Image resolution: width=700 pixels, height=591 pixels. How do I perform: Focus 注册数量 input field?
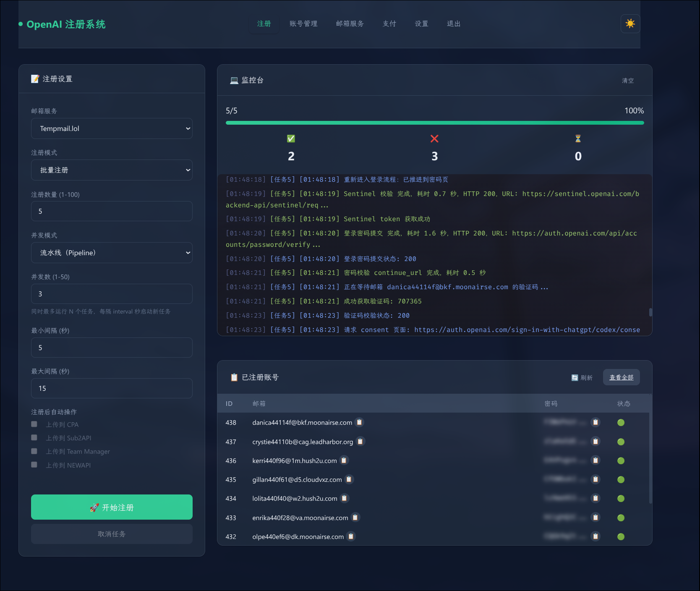112,211
